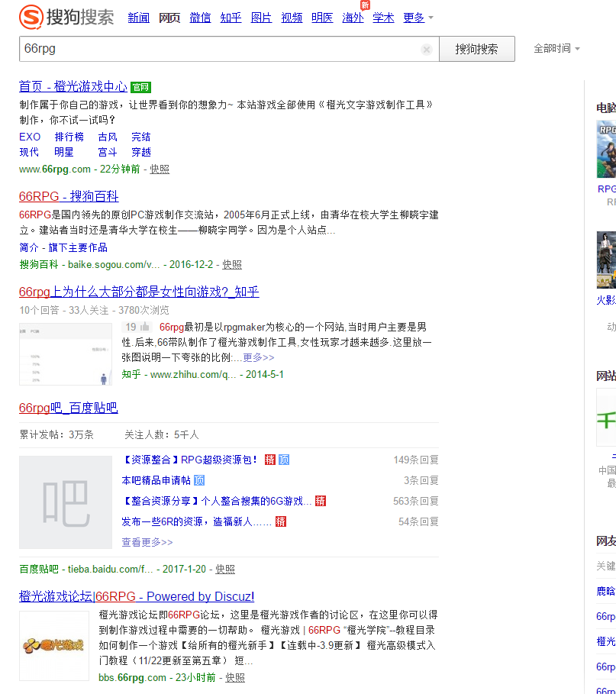
Task: Open the 简介 sublink
Action: (29, 247)
